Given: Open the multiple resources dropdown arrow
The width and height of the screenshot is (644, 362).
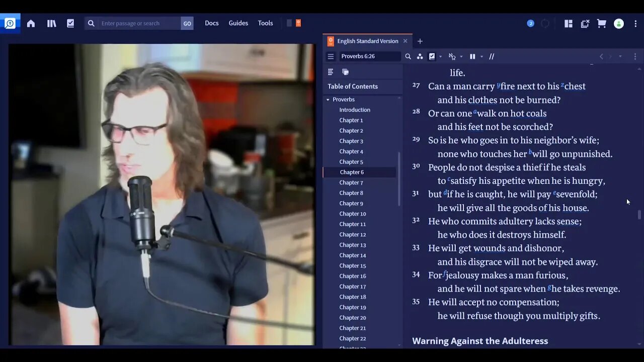Looking at the screenshot, I should tap(481, 57).
